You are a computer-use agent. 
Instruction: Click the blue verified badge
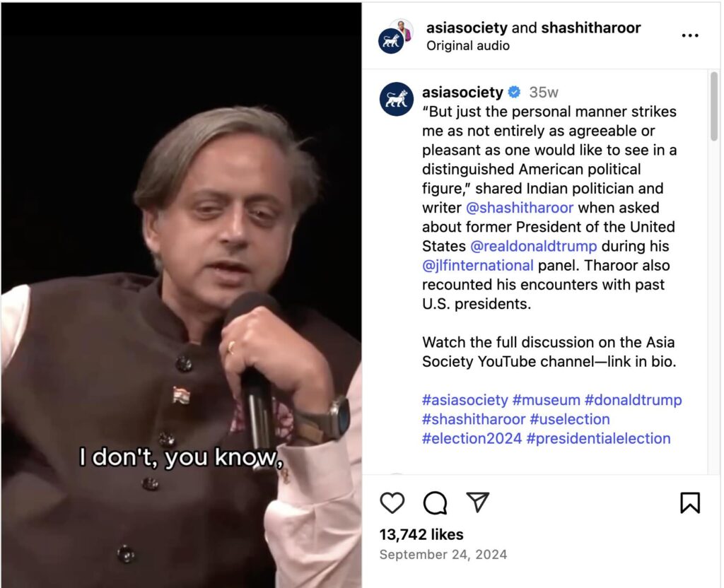(x=514, y=93)
